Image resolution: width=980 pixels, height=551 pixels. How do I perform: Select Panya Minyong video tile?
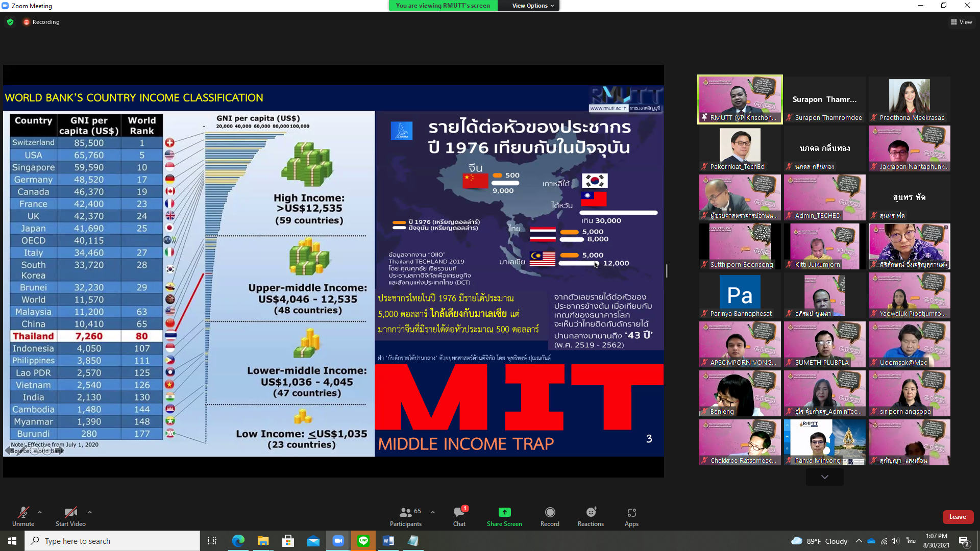point(825,442)
